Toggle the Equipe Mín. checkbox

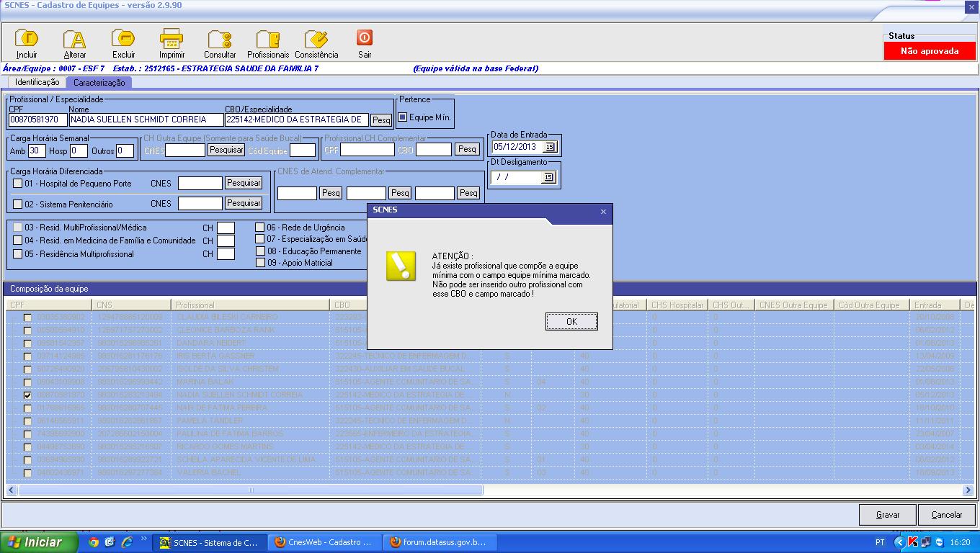(x=403, y=117)
